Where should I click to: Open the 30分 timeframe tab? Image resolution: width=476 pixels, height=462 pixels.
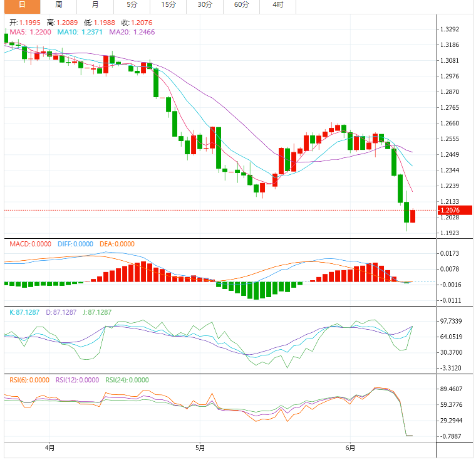point(205,6)
